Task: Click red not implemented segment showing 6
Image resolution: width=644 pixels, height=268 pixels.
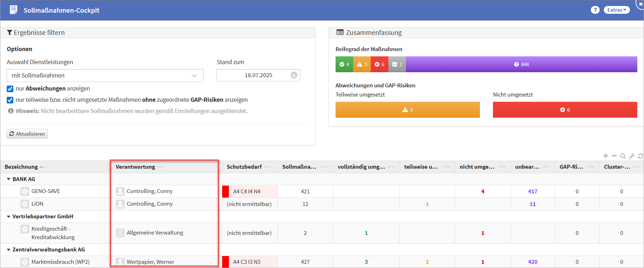Action: point(380,64)
